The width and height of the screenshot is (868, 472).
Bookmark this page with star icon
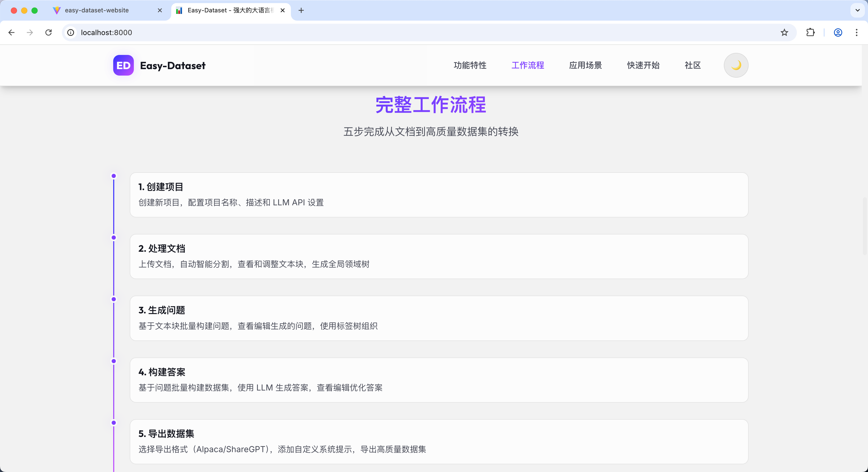coord(784,32)
